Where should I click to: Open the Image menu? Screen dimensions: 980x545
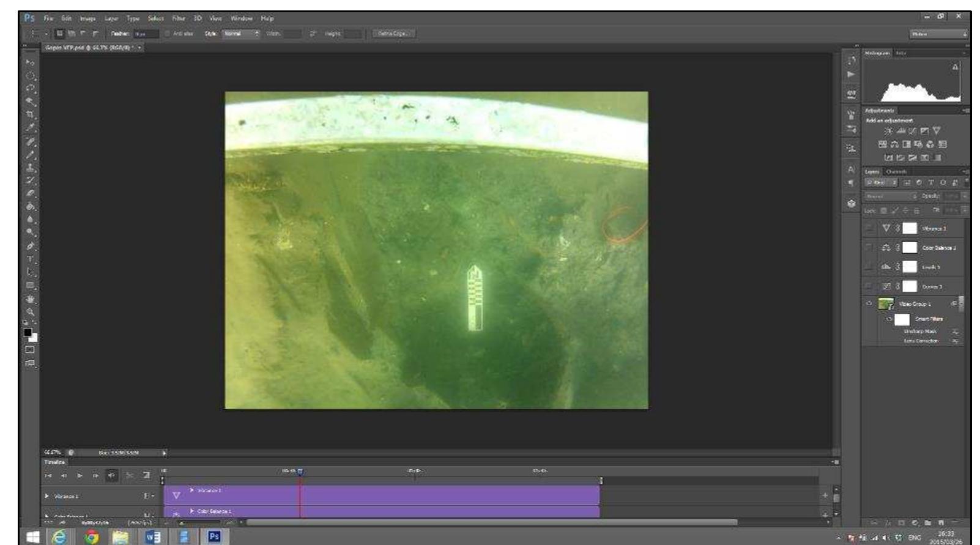pos(87,18)
